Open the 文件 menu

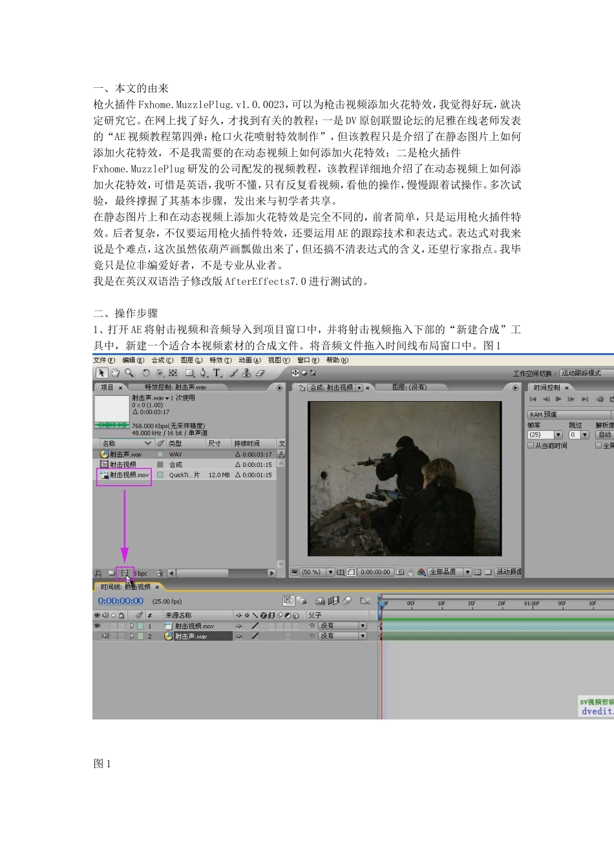104,360
